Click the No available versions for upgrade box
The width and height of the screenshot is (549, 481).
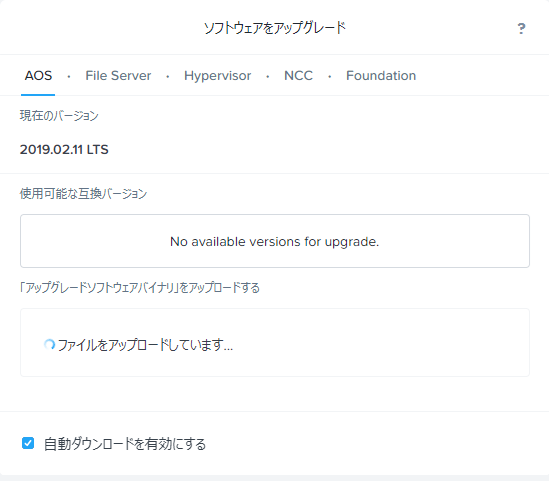(x=275, y=241)
